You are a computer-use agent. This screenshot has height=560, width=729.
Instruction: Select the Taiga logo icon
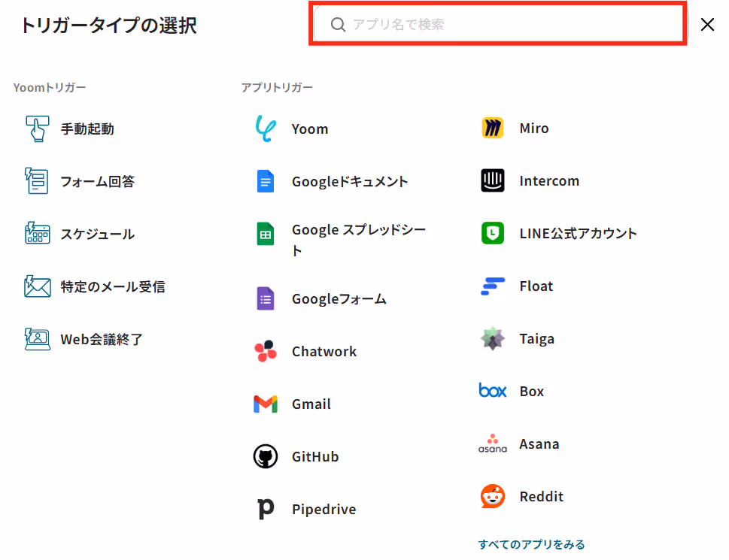tap(493, 338)
